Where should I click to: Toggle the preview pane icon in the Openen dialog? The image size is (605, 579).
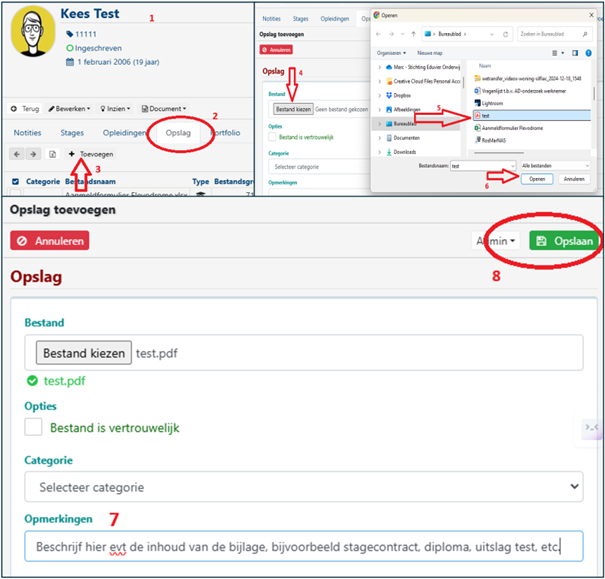pos(575,53)
